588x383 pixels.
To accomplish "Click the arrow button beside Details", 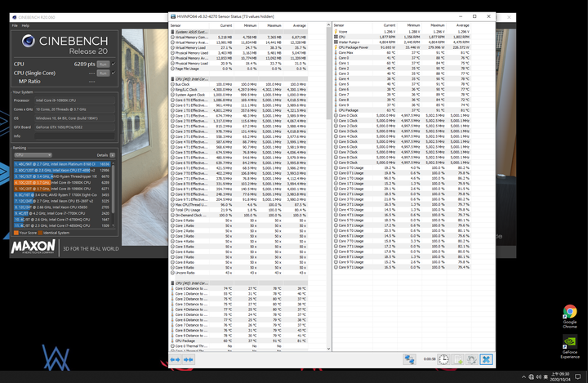I will [x=112, y=155].
